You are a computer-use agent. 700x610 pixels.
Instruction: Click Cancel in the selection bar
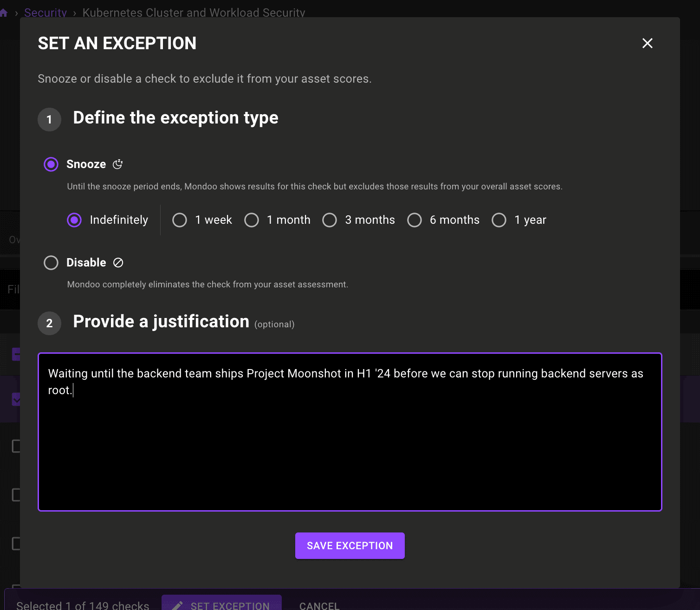point(319,605)
